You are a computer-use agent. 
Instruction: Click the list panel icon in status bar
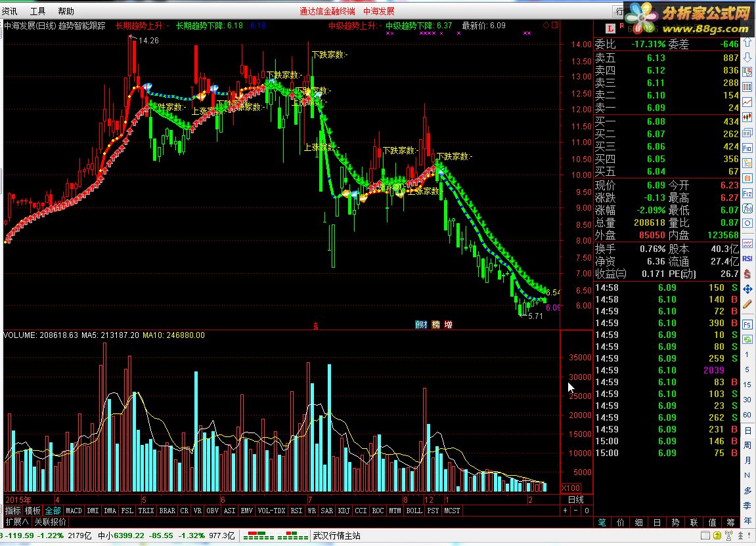point(705,535)
